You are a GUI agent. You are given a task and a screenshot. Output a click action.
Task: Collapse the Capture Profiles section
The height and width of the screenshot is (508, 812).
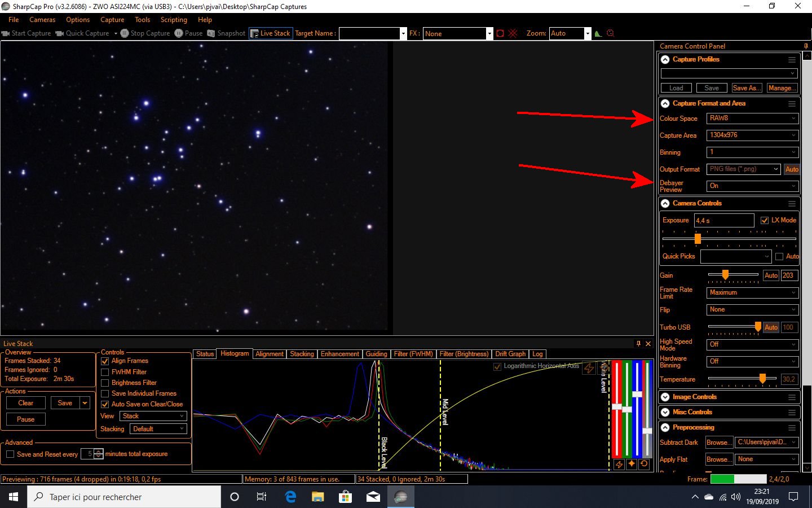665,59
